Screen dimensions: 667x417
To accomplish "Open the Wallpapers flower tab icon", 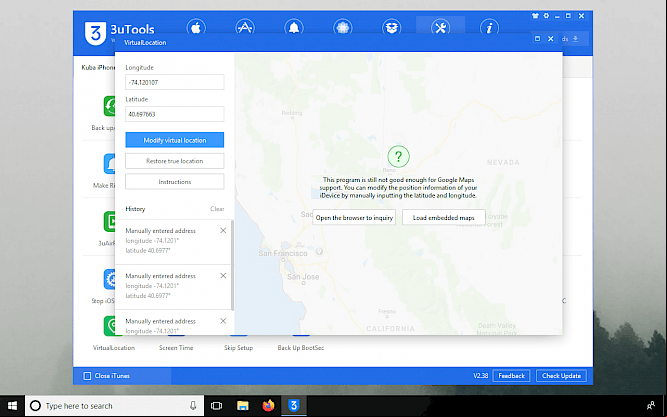I will [x=343, y=28].
